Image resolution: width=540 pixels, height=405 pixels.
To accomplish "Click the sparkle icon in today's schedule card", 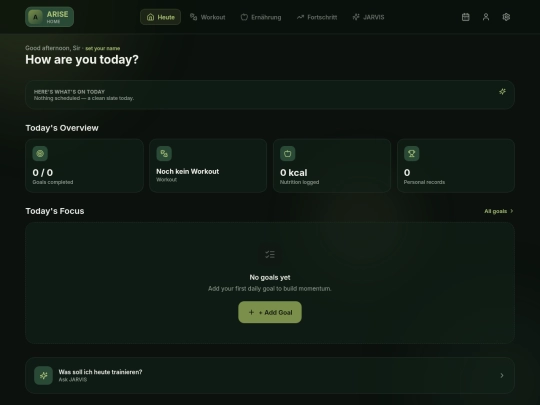I will tap(502, 92).
